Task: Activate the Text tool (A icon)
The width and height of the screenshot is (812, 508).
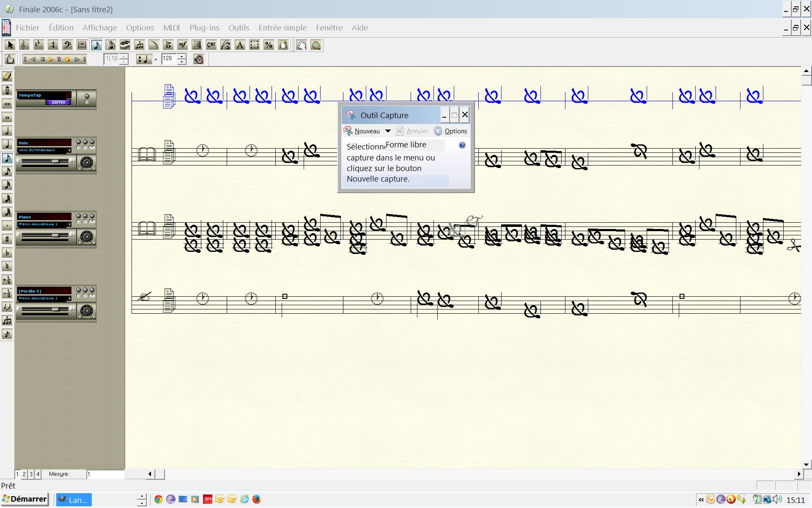Action: tap(240, 45)
